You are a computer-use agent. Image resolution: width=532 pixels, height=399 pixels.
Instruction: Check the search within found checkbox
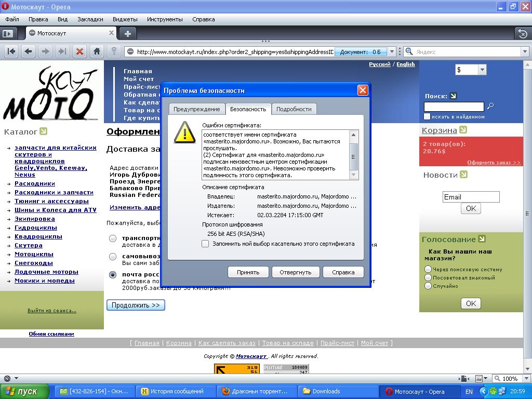pyautogui.click(x=427, y=116)
